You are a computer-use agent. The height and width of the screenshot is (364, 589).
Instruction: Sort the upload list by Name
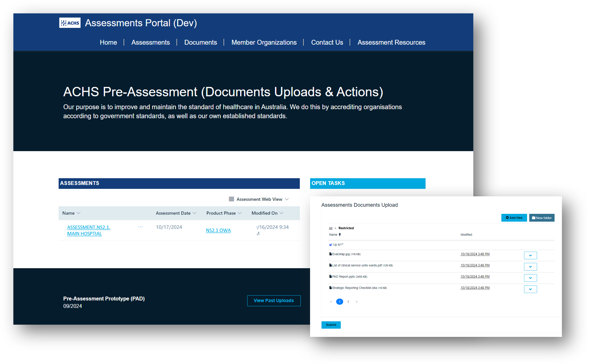[335, 235]
